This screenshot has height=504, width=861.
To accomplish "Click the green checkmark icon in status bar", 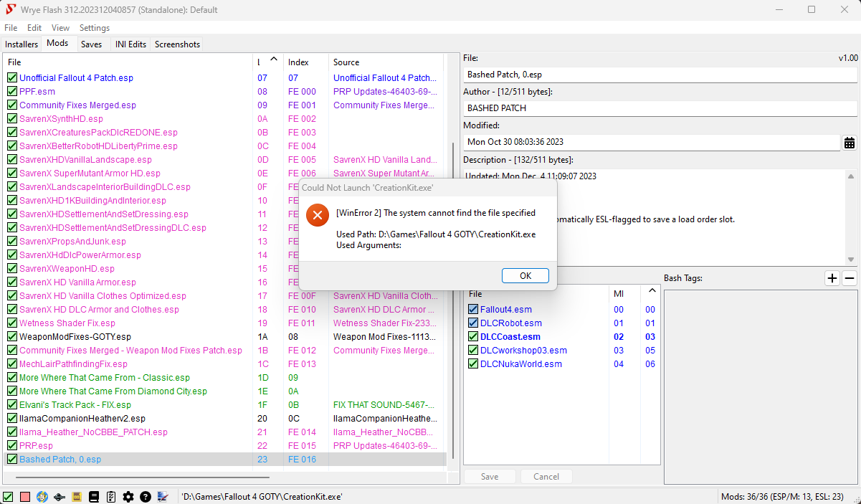I will click(8, 497).
